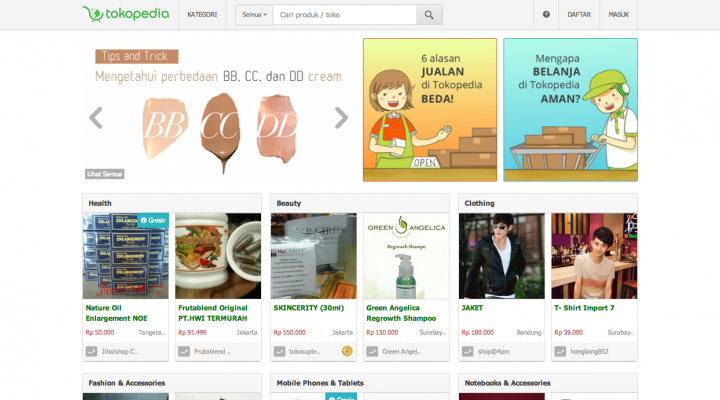This screenshot has height=400, width=720.
Task: Go to previous banner slide arrow
Action: click(x=96, y=118)
